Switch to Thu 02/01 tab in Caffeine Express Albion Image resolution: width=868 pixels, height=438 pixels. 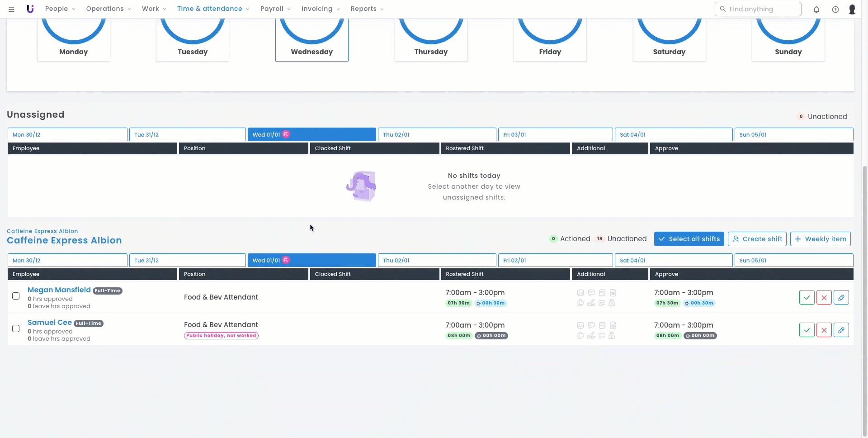(x=437, y=260)
